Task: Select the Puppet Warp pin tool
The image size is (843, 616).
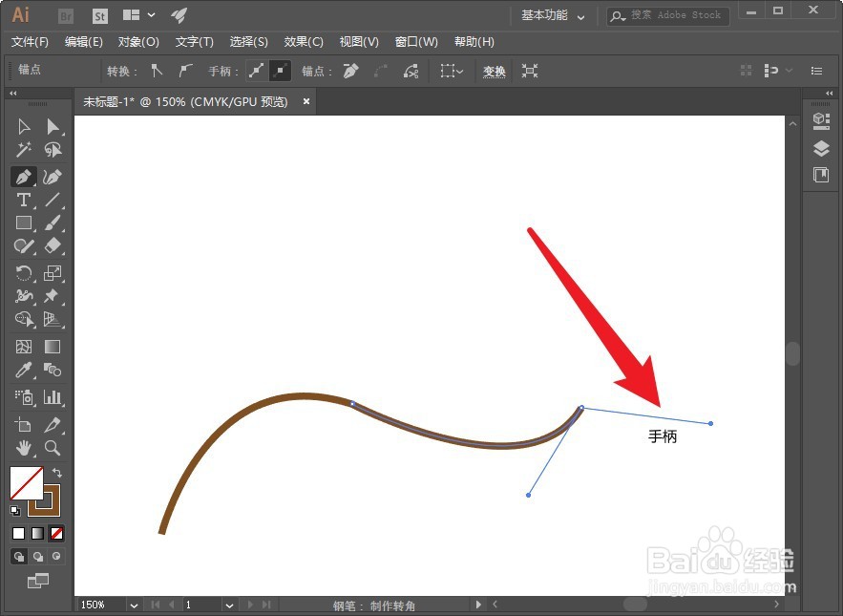Action: pyautogui.click(x=53, y=296)
